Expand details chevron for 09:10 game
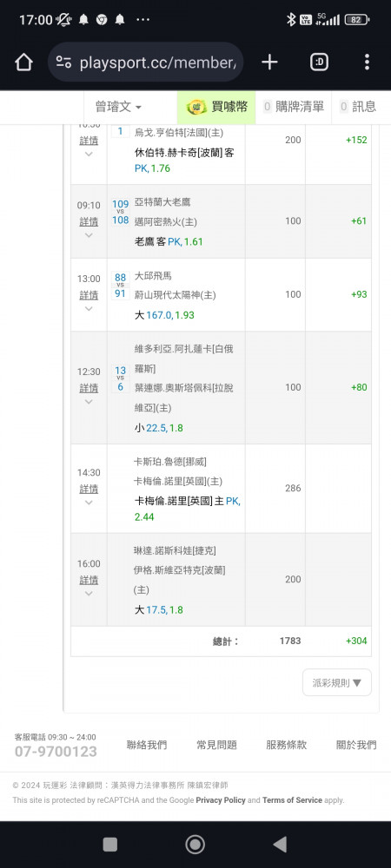 click(x=89, y=234)
